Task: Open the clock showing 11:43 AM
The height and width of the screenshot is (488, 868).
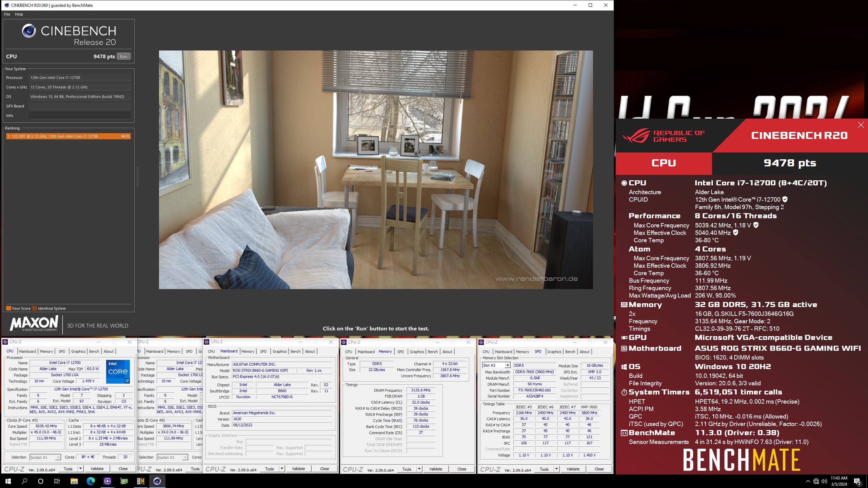Action: pyautogui.click(x=839, y=481)
